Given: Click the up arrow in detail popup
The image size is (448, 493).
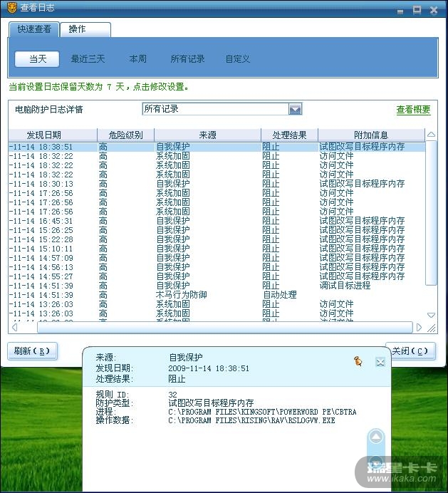Looking at the screenshot, I should click(x=376, y=437).
